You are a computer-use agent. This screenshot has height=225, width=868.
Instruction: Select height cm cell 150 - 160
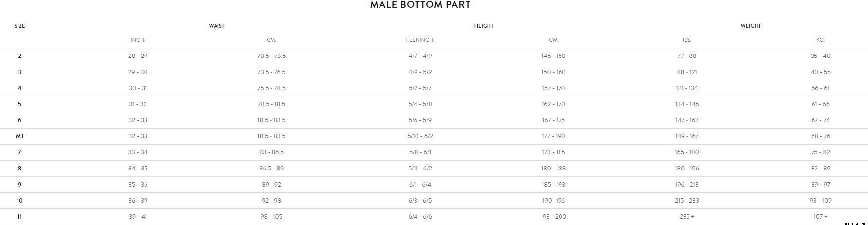[554, 72]
